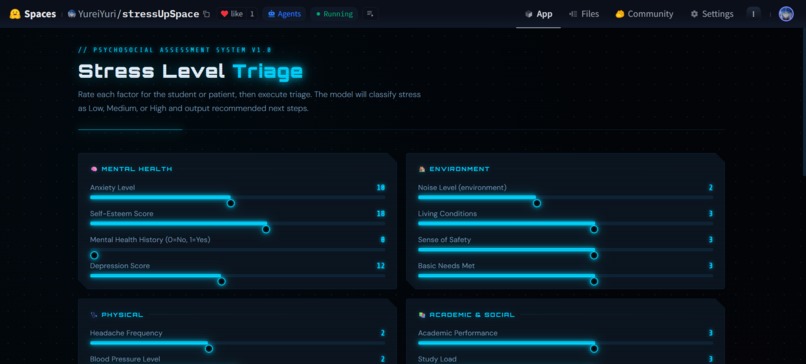Click the Noise Level value 2
The height and width of the screenshot is (364, 806).
[711, 188]
